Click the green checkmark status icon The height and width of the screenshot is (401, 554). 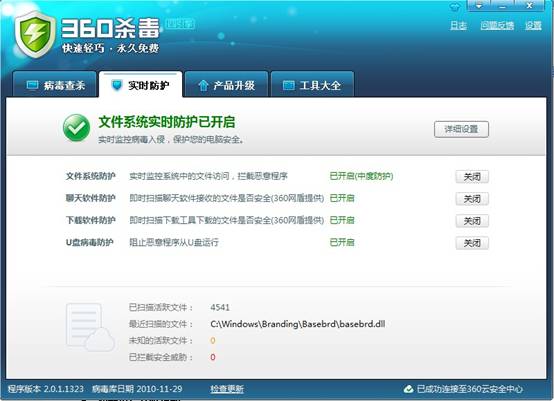[76, 128]
